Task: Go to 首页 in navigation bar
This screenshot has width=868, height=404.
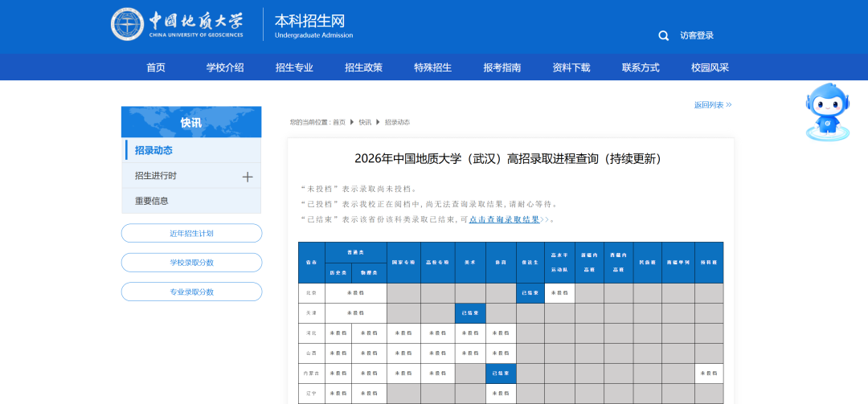Action: pyautogui.click(x=156, y=67)
